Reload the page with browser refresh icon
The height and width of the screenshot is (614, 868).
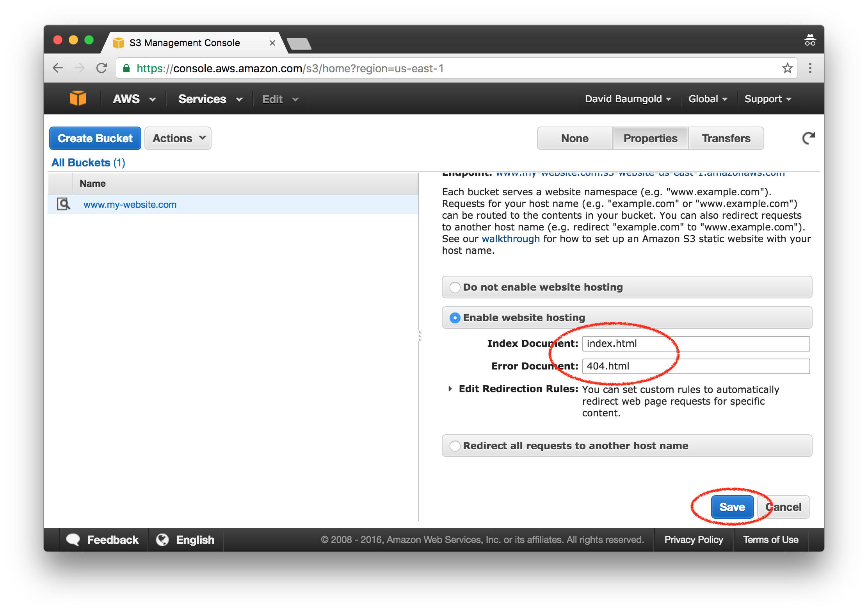tap(102, 68)
